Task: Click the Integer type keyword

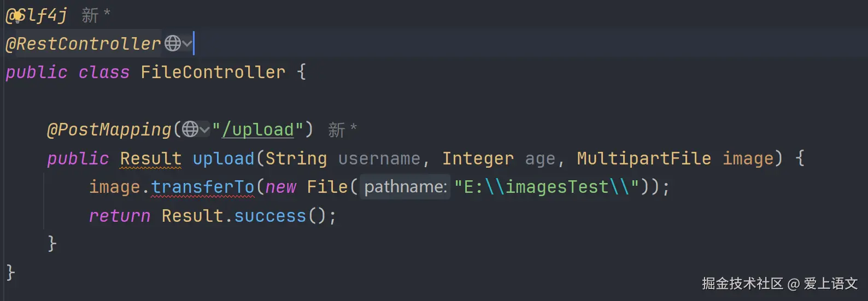Action: pyautogui.click(x=478, y=158)
